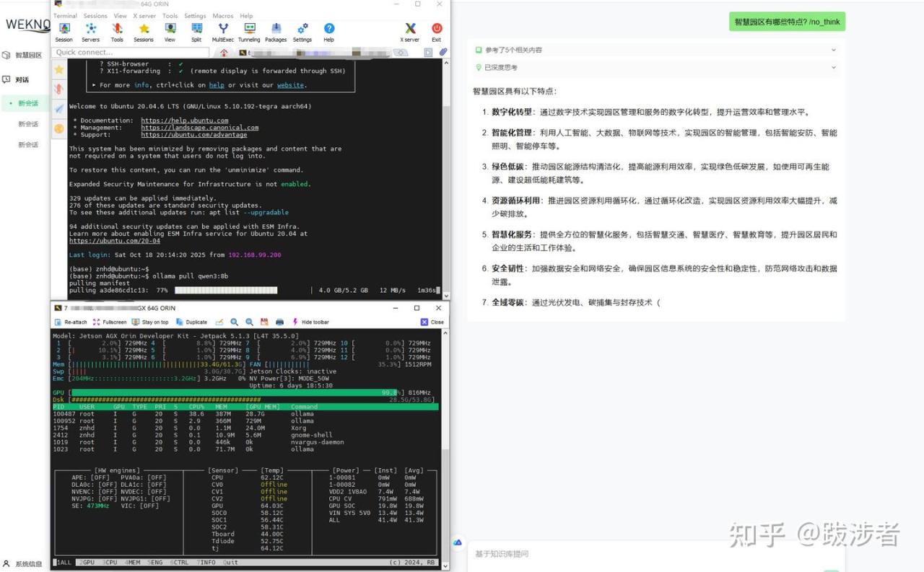The image size is (924, 572).
Task: Click the print icon in the detached toolbar
Action: pos(279,322)
